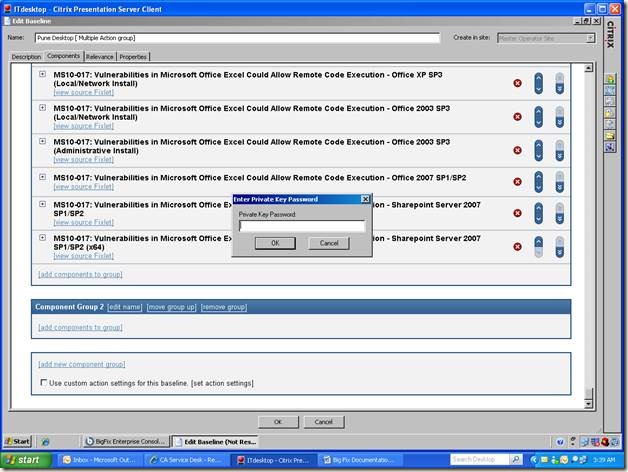Open the green Windows start menu
Viewport: 628px width, 472px height.
coord(26,460)
